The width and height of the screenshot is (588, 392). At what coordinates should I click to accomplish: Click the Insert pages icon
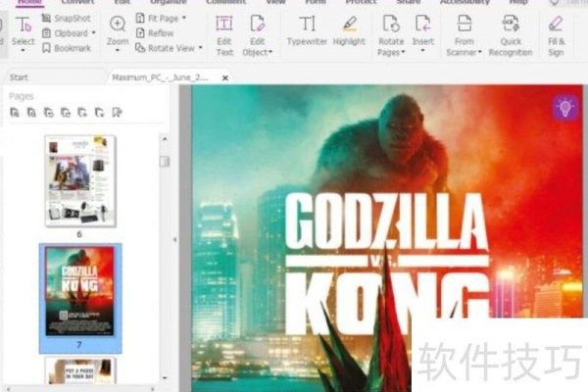coord(423,24)
